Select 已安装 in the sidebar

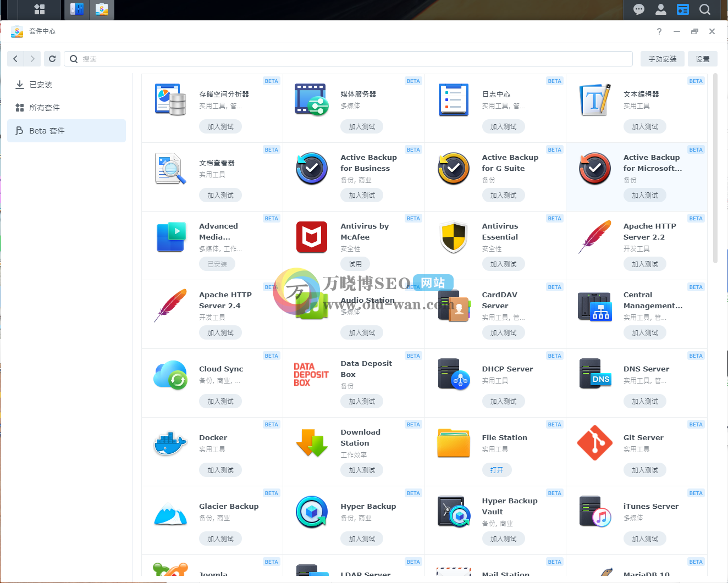67,85
